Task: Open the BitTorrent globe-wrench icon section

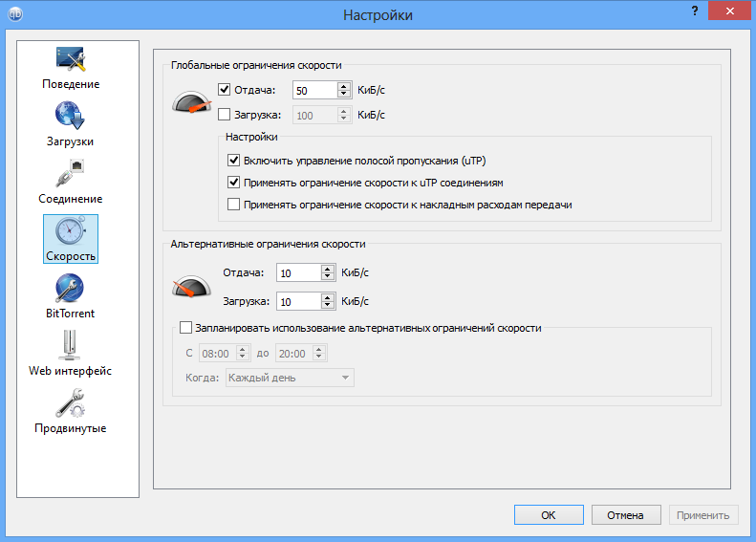Action: tap(71, 289)
